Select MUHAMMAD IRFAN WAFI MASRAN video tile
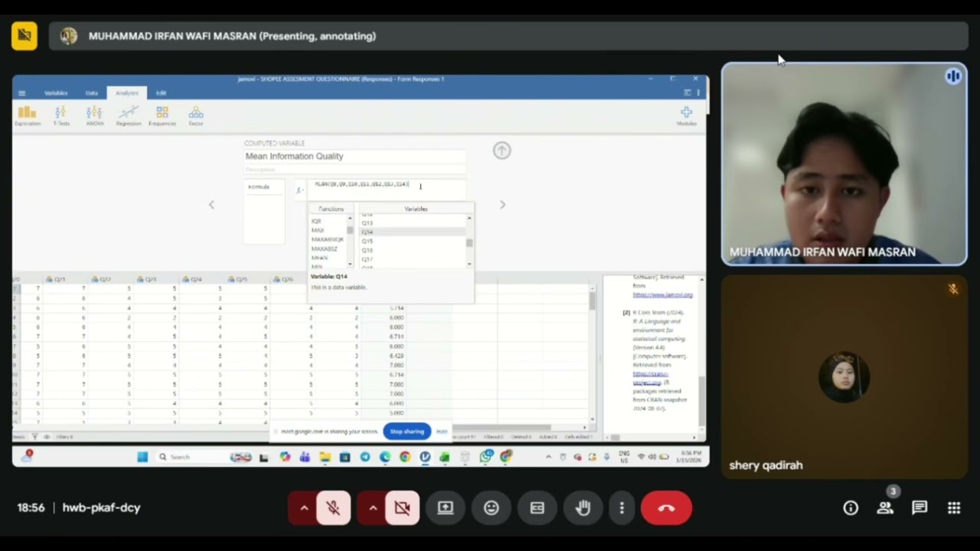980x551 pixels. 844,165
